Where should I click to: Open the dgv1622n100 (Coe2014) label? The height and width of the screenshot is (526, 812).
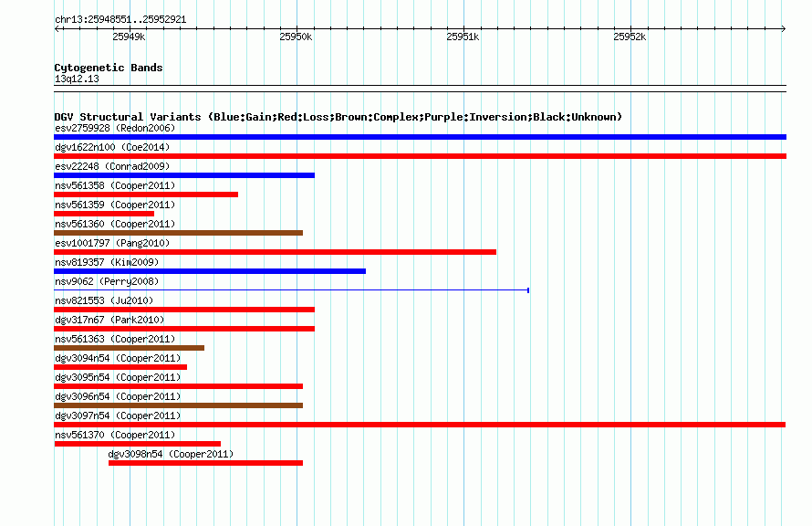[x=112, y=147]
